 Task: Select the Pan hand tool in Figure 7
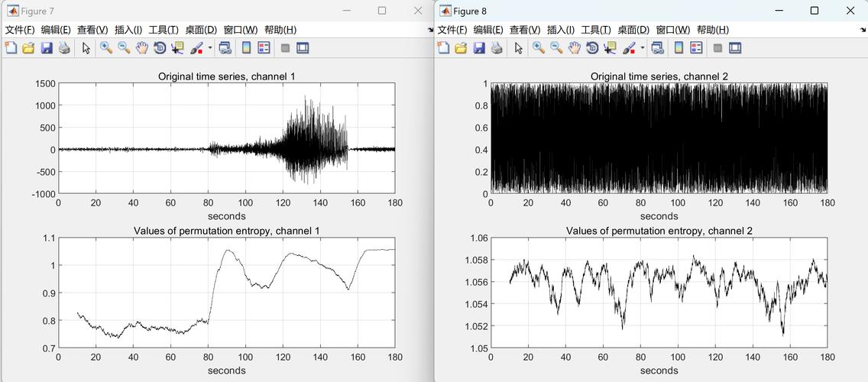pyautogui.click(x=142, y=48)
